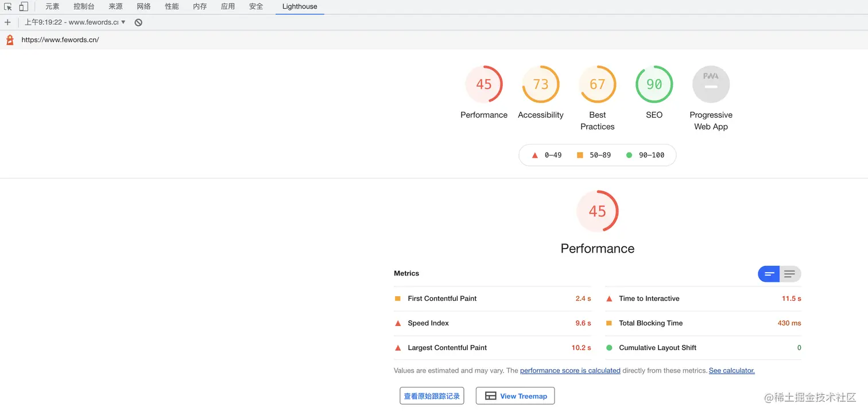
Task: Click the Lighthouse logo beside URL
Action: point(10,40)
